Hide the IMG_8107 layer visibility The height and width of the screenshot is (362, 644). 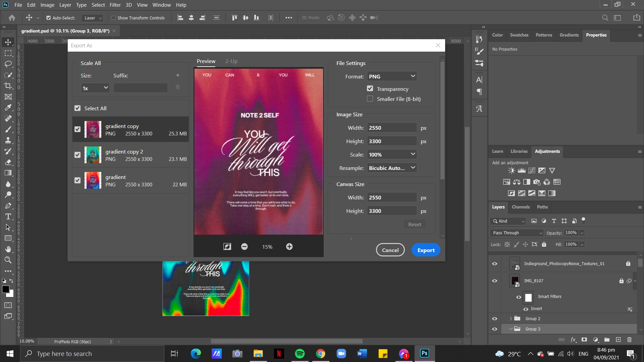(494, 281)
